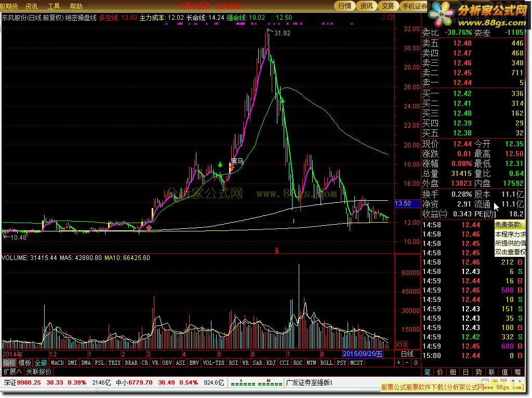Image resolution: width=532 pixels, height=398 pixels.
Task: Zoom in with the plus button
Action: coord(398,363)
